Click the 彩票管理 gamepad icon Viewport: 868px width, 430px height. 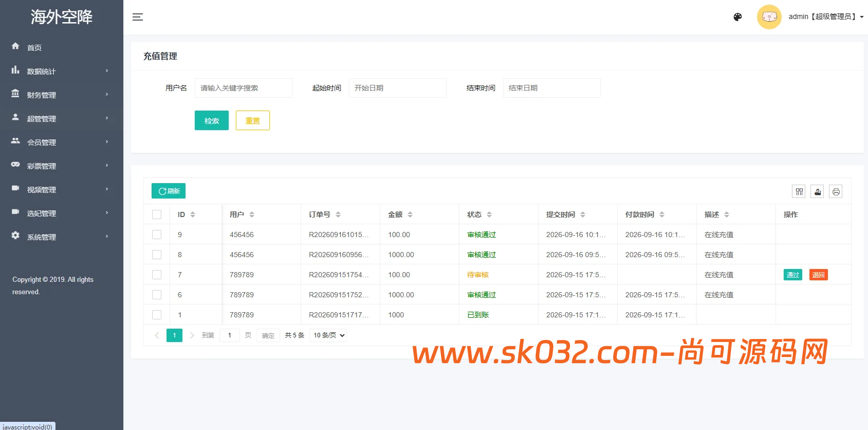pyautogui.click(x=15, y=165)
